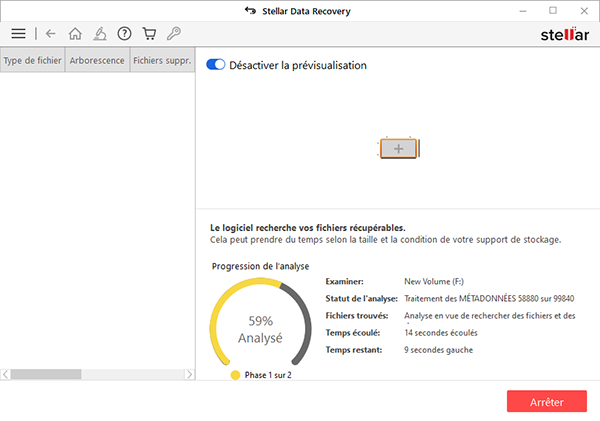Stop the scan with Arrêter button
600x421 pixels.
pos(547,401)
